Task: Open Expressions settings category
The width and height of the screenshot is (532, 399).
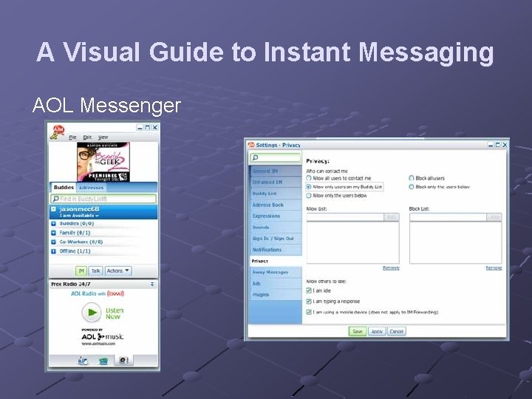Action: (276, 216)
